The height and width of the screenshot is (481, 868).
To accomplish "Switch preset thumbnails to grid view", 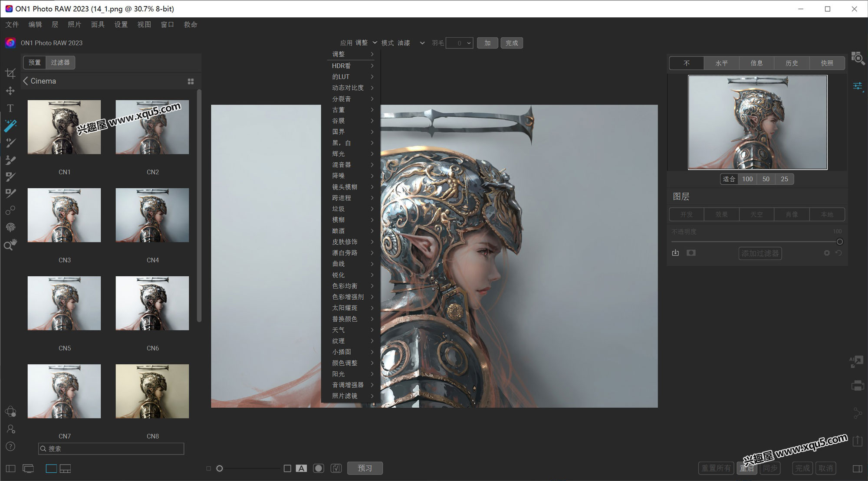I will (x=191, y=81).
